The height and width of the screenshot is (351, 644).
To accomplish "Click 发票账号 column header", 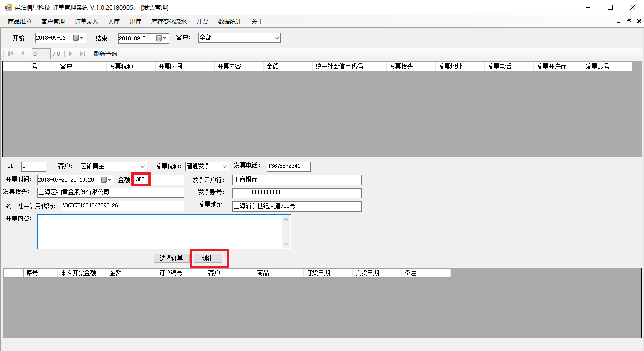I will point(608,66).
